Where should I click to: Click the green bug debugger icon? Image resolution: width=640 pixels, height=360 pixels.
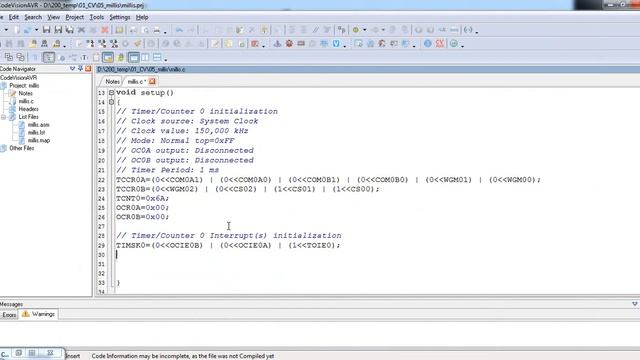[356, 30]
